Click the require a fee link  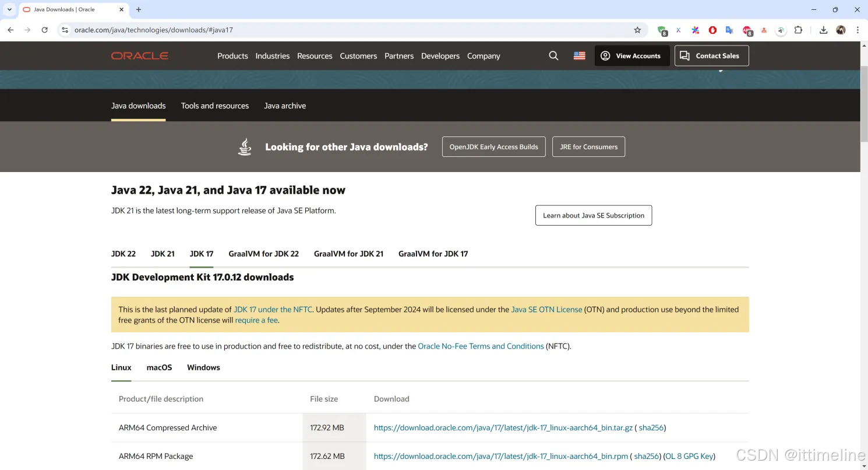coord(256,320)
